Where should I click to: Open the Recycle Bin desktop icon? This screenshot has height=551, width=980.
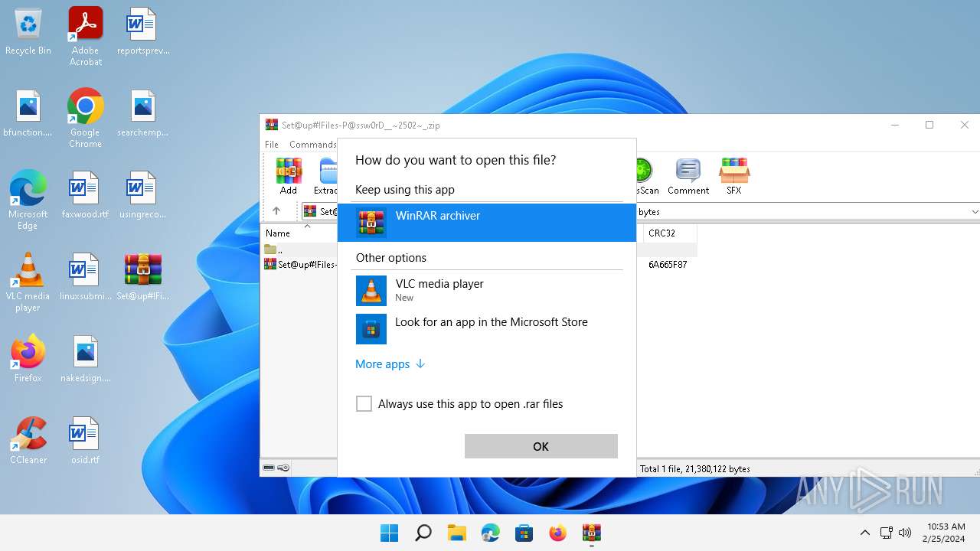(28, 33)
